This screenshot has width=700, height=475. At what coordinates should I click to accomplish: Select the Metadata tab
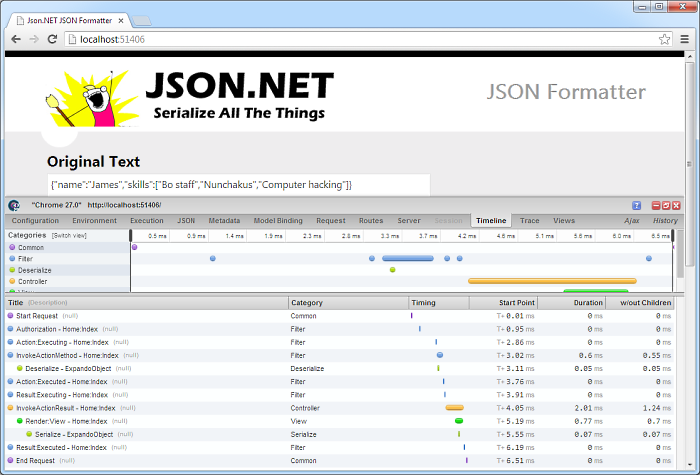(x=224, y=221)
